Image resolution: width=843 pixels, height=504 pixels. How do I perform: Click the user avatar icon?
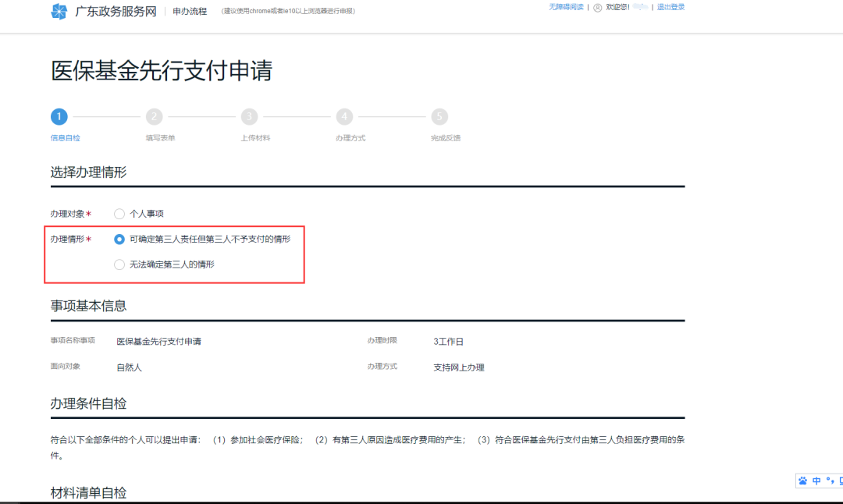point(598,8)
